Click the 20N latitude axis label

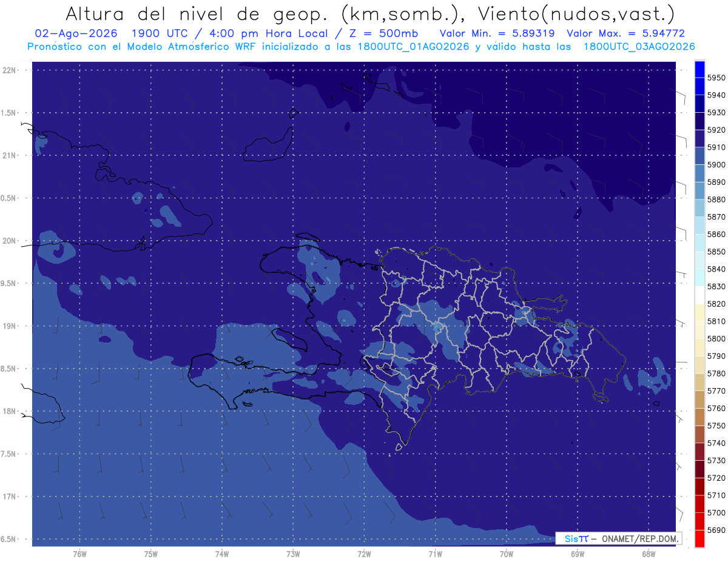click(x=10, y=241)
